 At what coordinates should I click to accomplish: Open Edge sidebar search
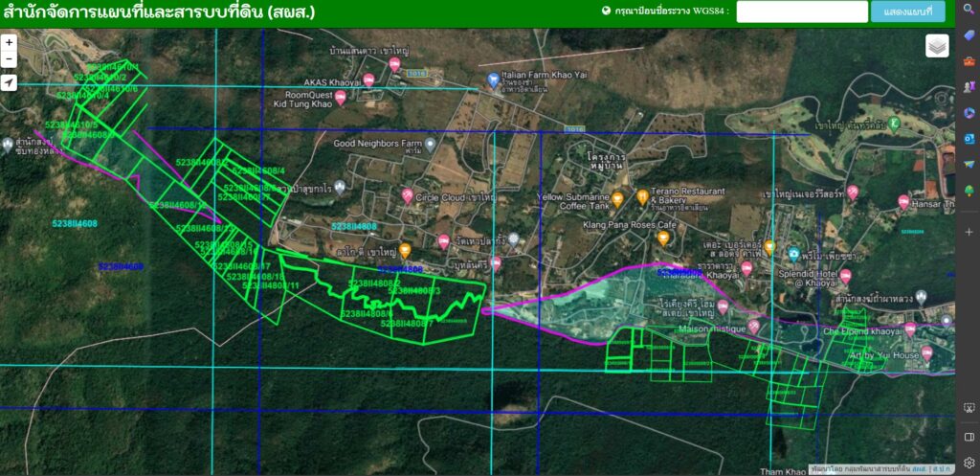coord(969,10)
